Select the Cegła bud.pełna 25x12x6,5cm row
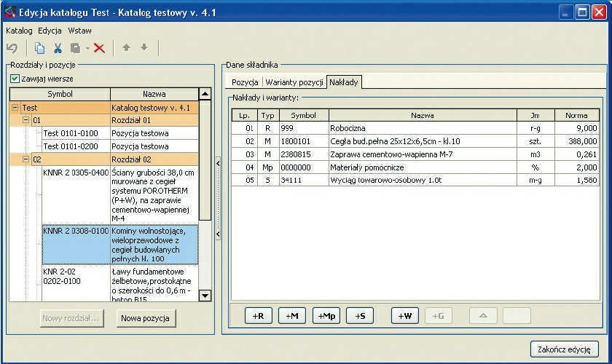The image size is (612, 364). point(415,141)
